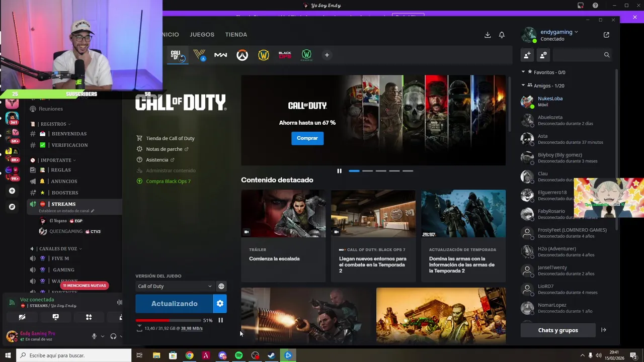Open microphone input options arrow
The height and width of the screenshot is (362, 644).
[102, 336]
